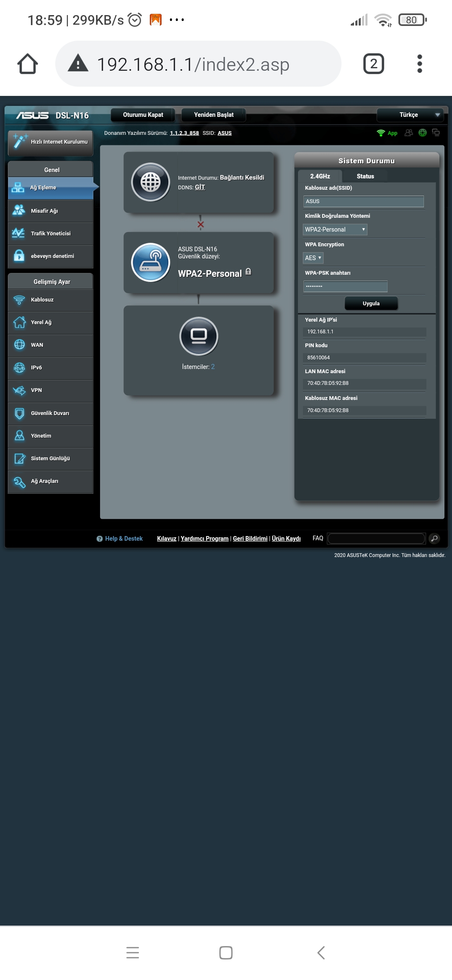Click the PIN kodu value 85610064

pyautogui.click(x=318, y=358)
